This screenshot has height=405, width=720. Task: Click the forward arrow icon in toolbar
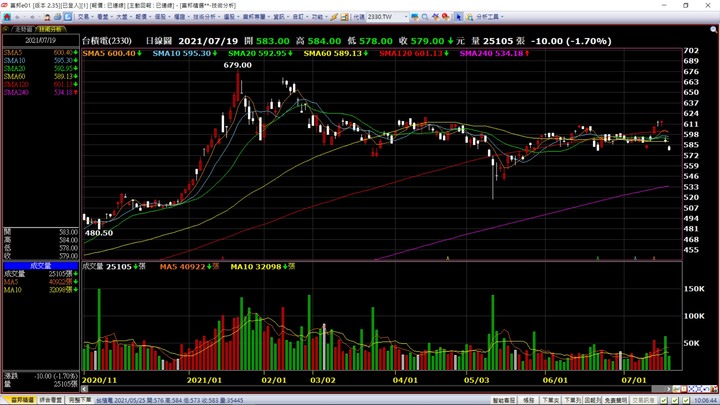32,17
